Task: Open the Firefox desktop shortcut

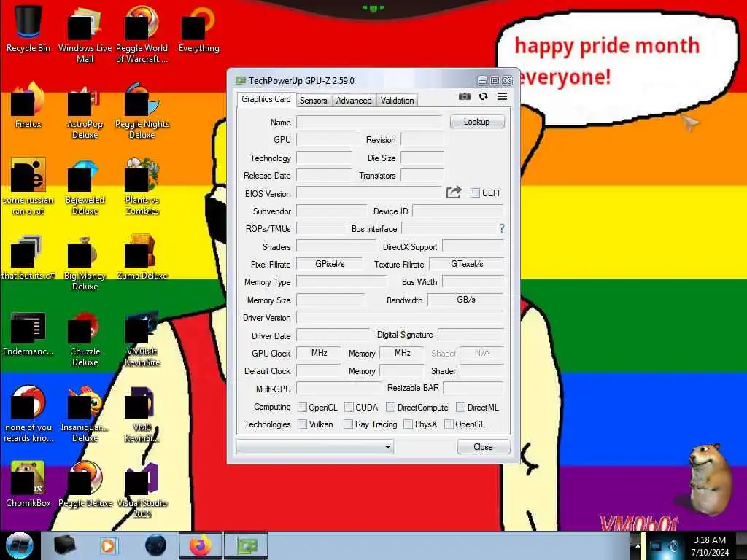Action: tap(28, 105)
